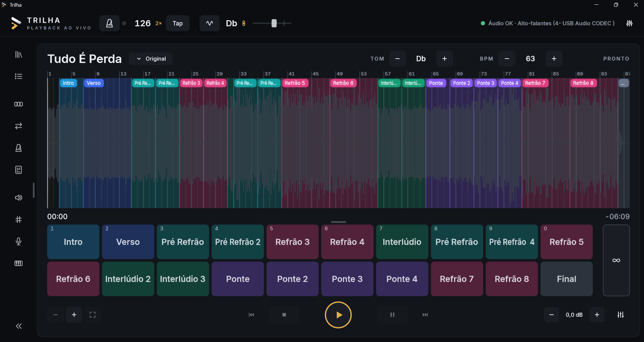Toggle the infinity loop button
This screenshot has height=342, width=644.
[x=616, y=260]
